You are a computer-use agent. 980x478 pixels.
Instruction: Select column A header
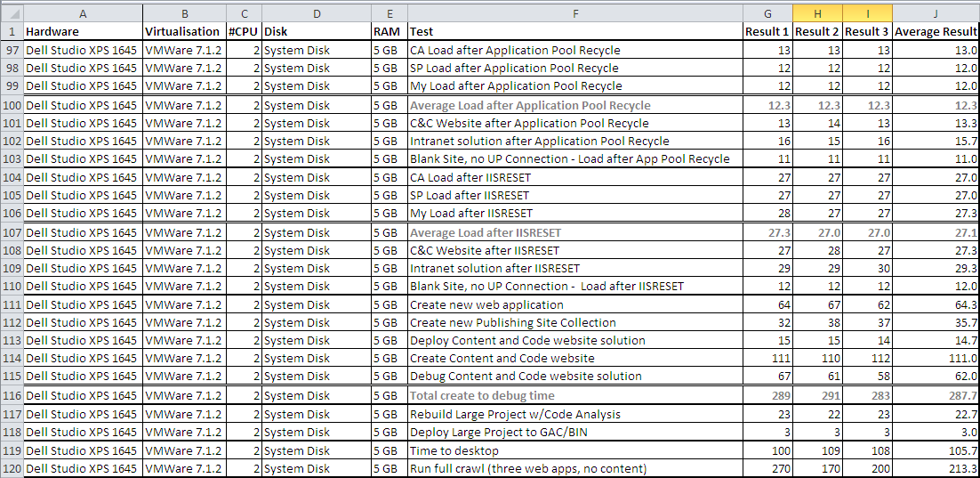coord(83,13)
